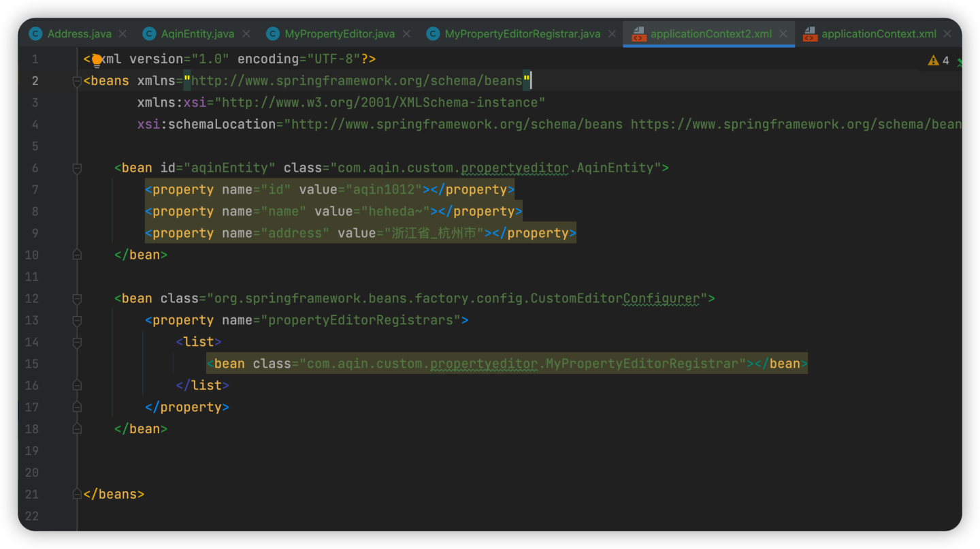Click CustomEditorConfigurer in the line 12 class
This screenshot has width=980, height=549.
click(615, 298)
